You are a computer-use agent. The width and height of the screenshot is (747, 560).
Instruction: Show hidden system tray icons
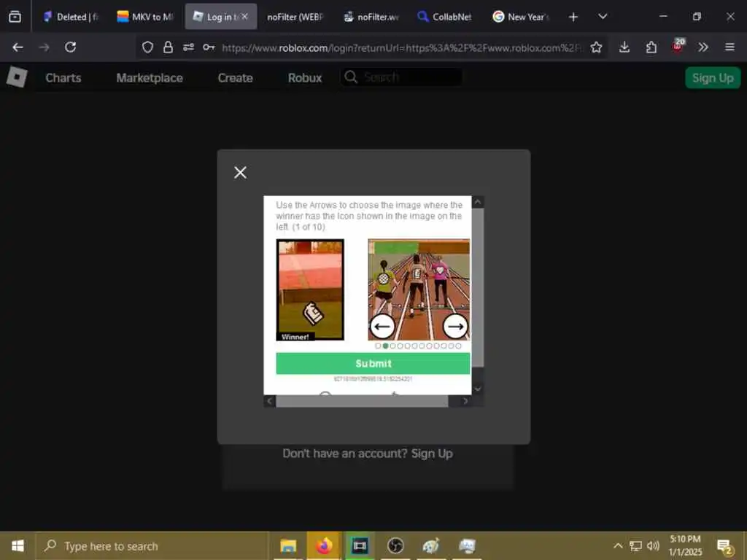click(x=617, y=545)
